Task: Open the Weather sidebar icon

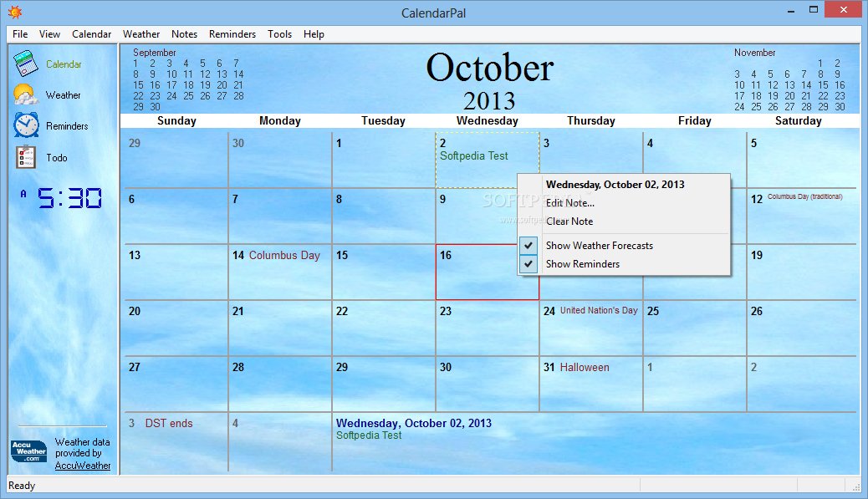Action: 25,94
